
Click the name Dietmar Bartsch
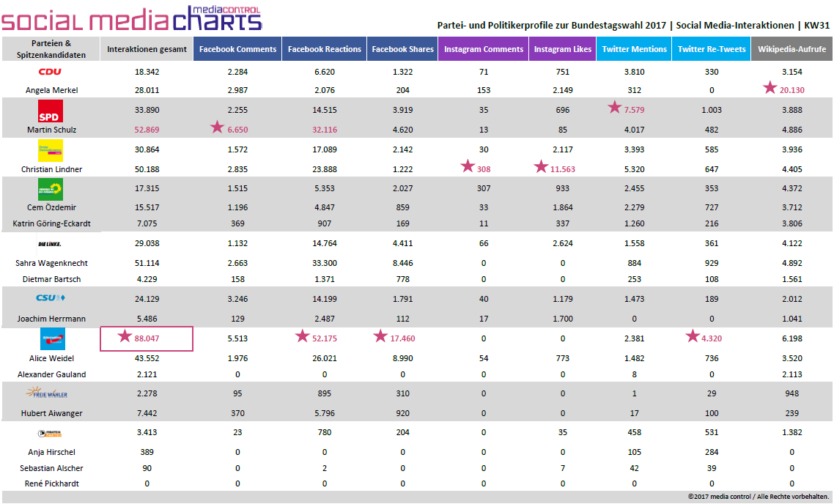pos(51,279)
